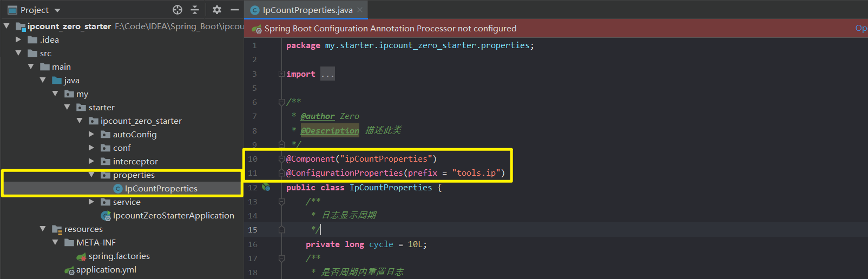Image resolution: width=868 pixels, height=279 pixels.
Task: Fold the Javadoc comment at line 6
Action: click(x=281, y=102)
